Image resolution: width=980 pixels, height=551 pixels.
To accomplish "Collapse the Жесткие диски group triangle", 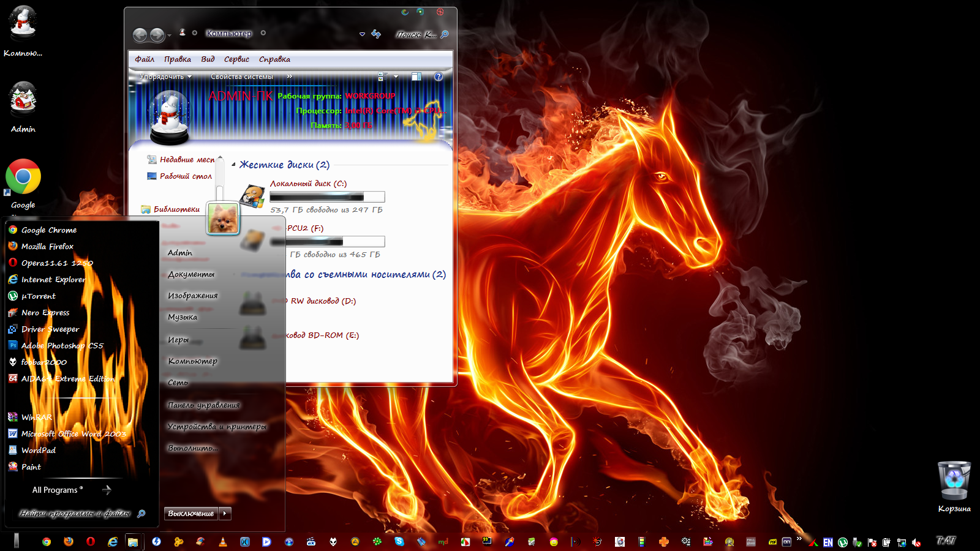I will pos(233,165).
